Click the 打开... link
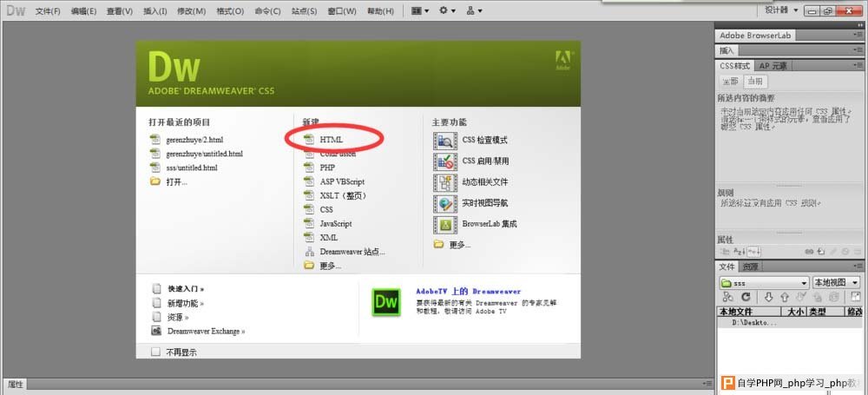868x395 pixels. pos(176,181)
